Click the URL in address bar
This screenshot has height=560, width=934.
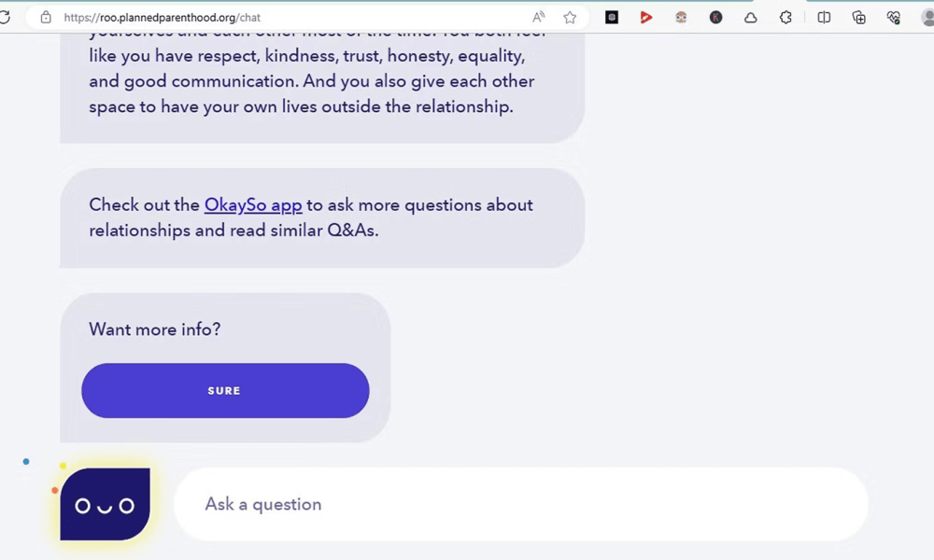tap(162, 17)
